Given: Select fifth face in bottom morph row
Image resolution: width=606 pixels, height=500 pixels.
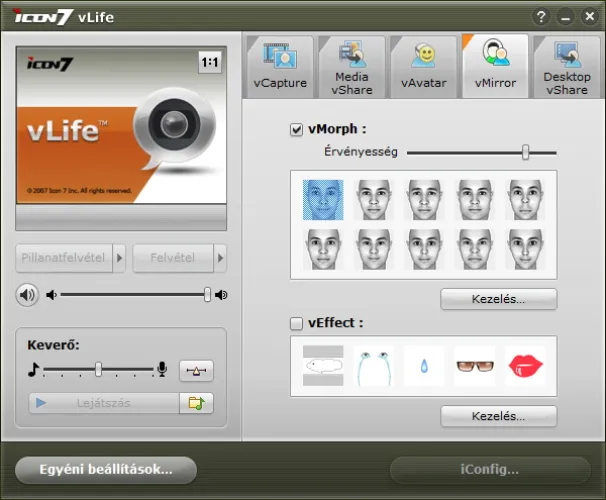Looking at the screenshot, I should point(525,249).
